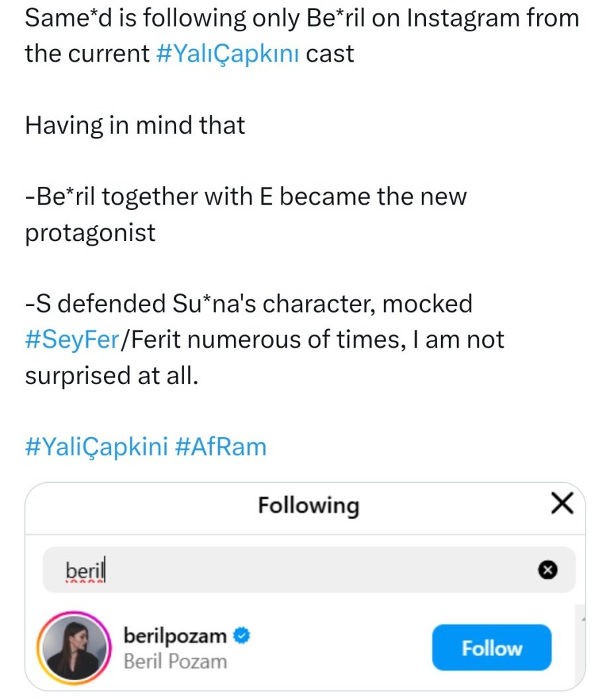Click the scrollbar up arrow in the list
This screenshot has width=610, height=700.
(582, 618)
